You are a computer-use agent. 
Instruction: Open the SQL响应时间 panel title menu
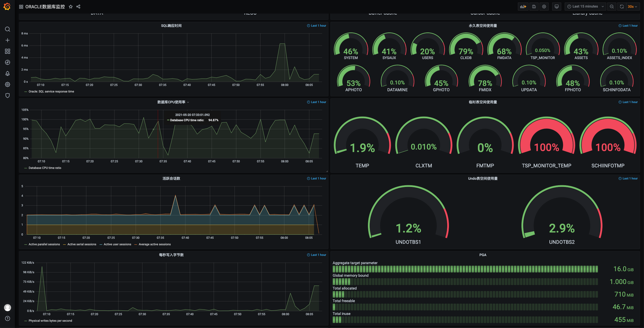pos(171,26)
